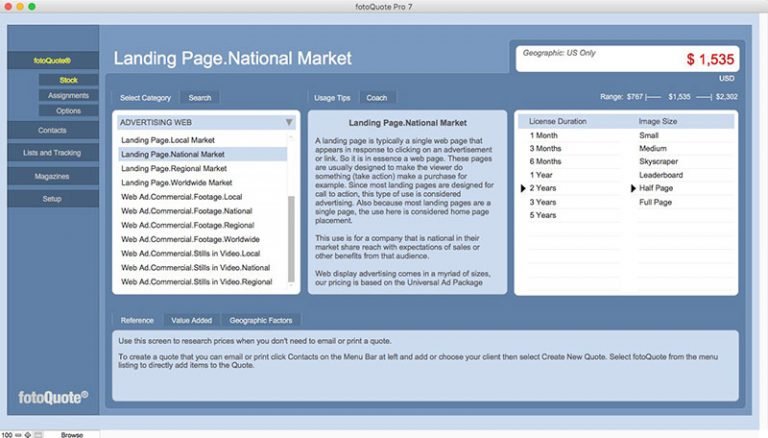
Task: Click the $ 1,535 price value
Action: pyautogui.click(x=710, y=60)
